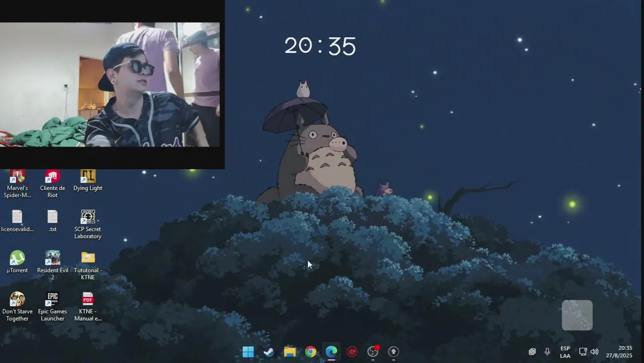Switch the ESP LAA keyboard language
644x363 pixels.
[565, 352]
